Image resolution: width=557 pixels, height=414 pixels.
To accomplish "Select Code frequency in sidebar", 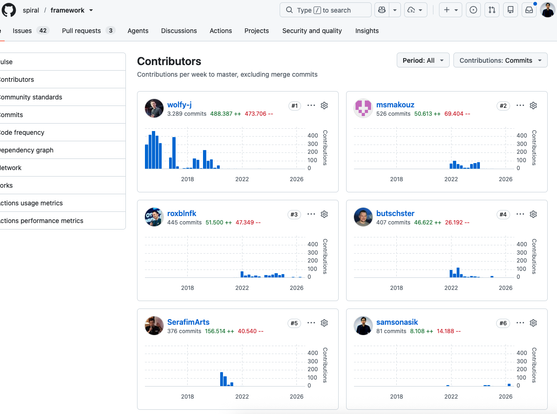I will [x=62, y=133].
